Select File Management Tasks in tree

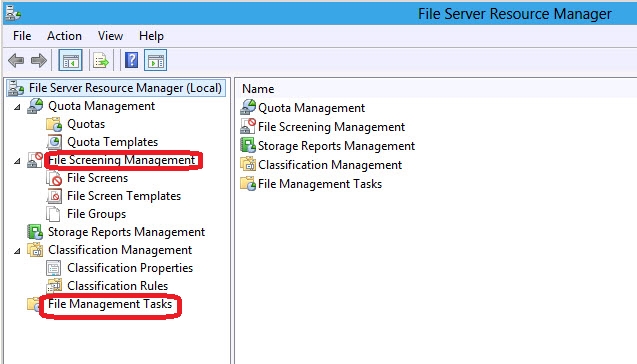(x=110, y=304)
